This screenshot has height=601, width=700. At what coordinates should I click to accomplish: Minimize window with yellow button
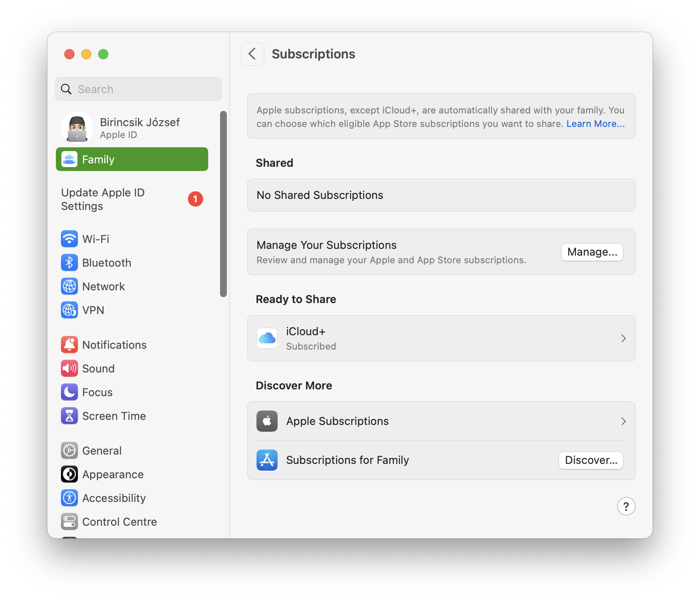click(86, 54)
